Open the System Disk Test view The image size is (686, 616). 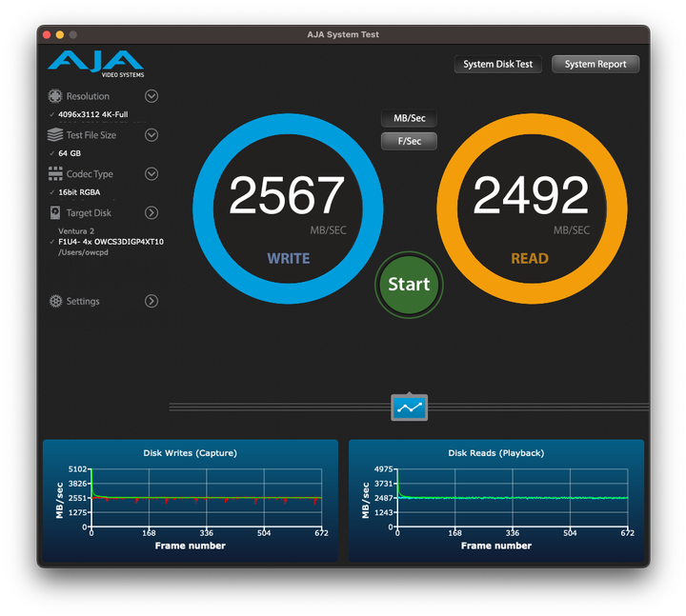(x=497, y=65)
